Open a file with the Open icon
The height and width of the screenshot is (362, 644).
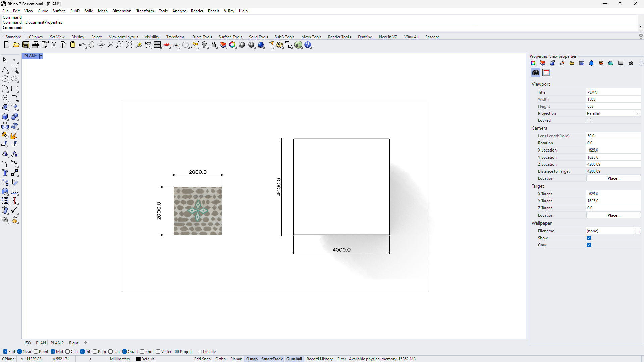(16, 45)
